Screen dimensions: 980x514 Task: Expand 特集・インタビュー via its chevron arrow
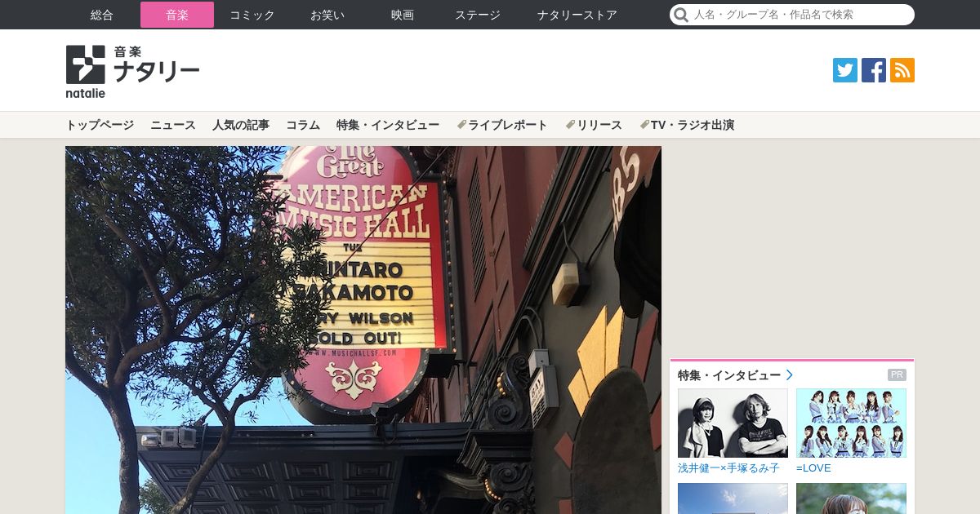pyautogui.click(x=790, y=375)
